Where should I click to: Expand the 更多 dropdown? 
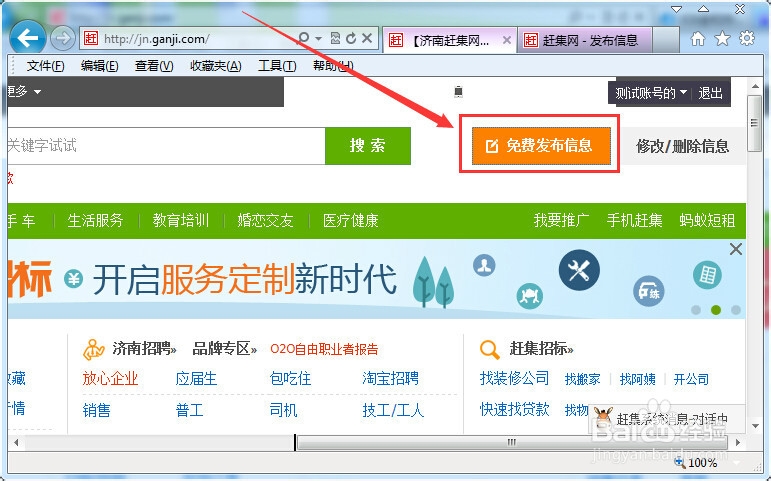click(x=24, y=91)
